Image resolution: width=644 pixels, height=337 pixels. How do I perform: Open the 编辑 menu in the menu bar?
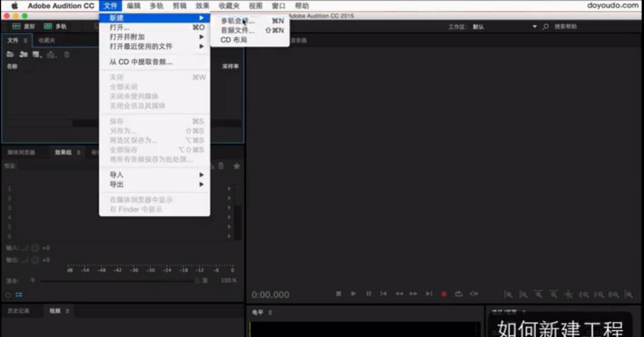133,5
